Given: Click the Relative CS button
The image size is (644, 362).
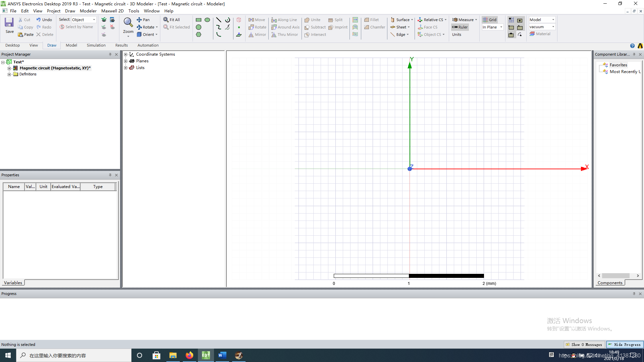Looking at the screenshot, I should point(432,20).
